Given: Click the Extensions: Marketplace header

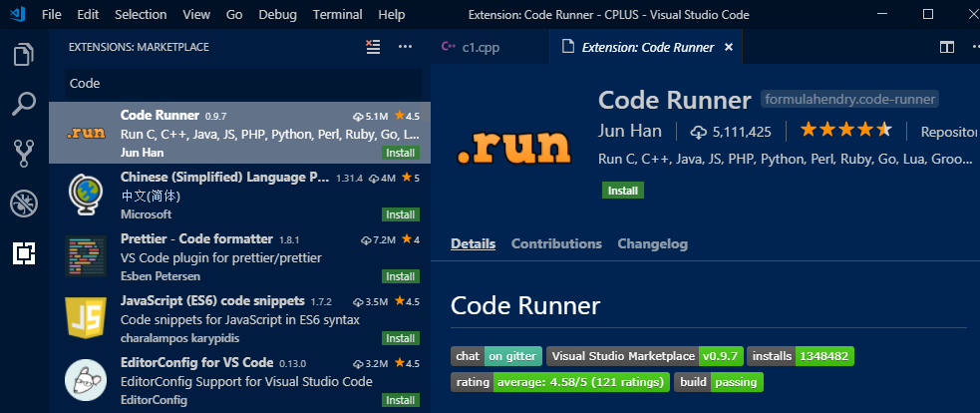Looking at the screenshot, I should click(x=139, y=47).
